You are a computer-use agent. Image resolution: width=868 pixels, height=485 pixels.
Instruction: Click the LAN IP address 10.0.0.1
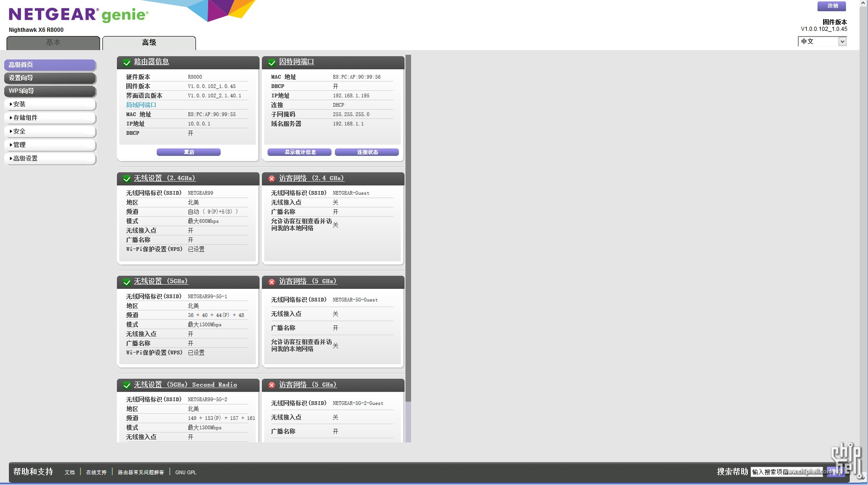click(199, 124)
